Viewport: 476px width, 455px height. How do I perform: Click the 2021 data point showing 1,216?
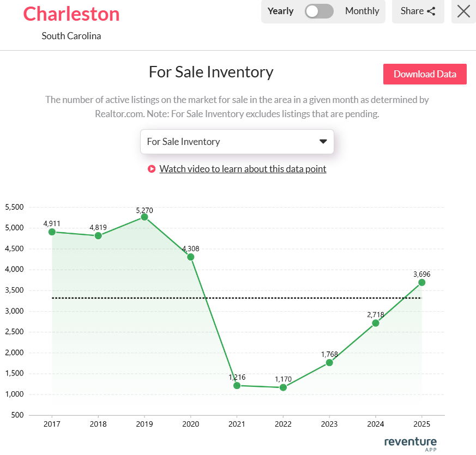click(x=237, y=386)
